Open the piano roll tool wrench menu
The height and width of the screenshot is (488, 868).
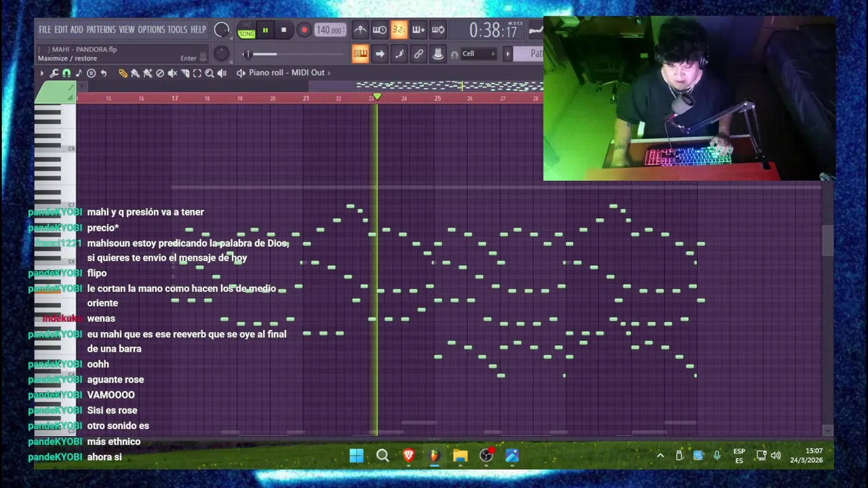click(x=54, y=73)
